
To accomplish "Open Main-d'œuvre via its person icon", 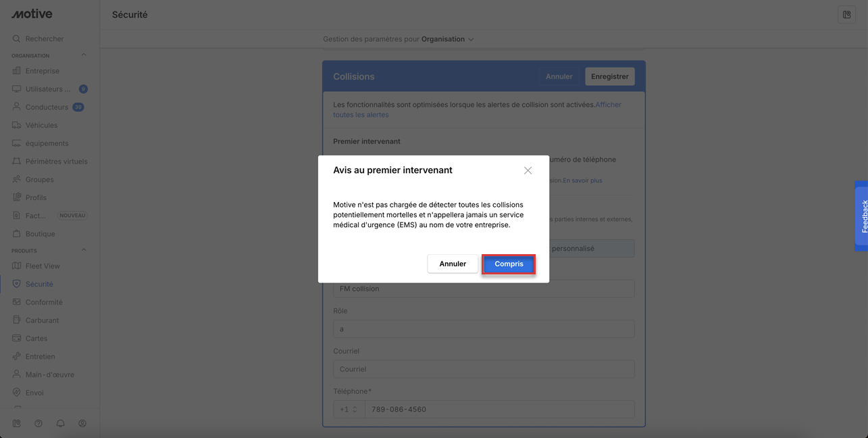I will (17, 374).
